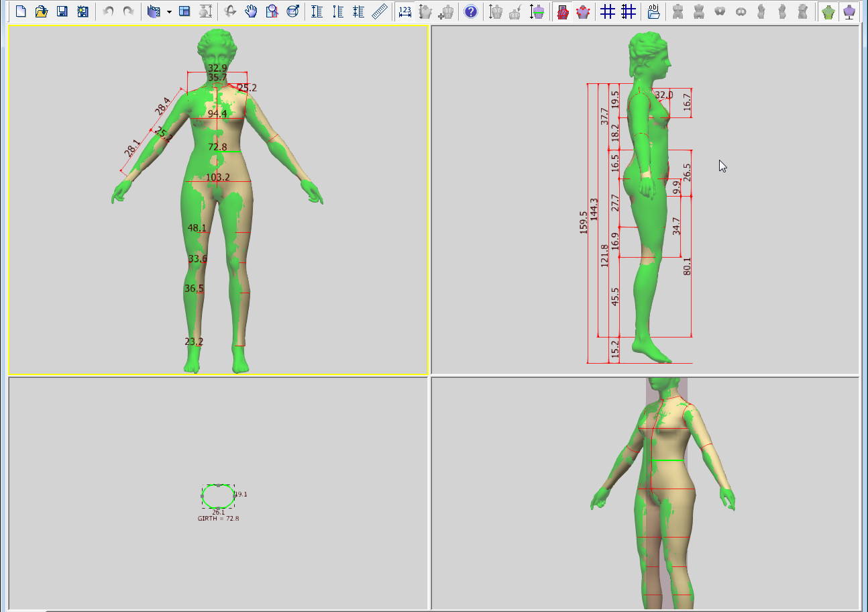Viewport: 868px width, 612px height.
Task: Select the 72.8 waist girth measurement
Action: click(217, 147)
